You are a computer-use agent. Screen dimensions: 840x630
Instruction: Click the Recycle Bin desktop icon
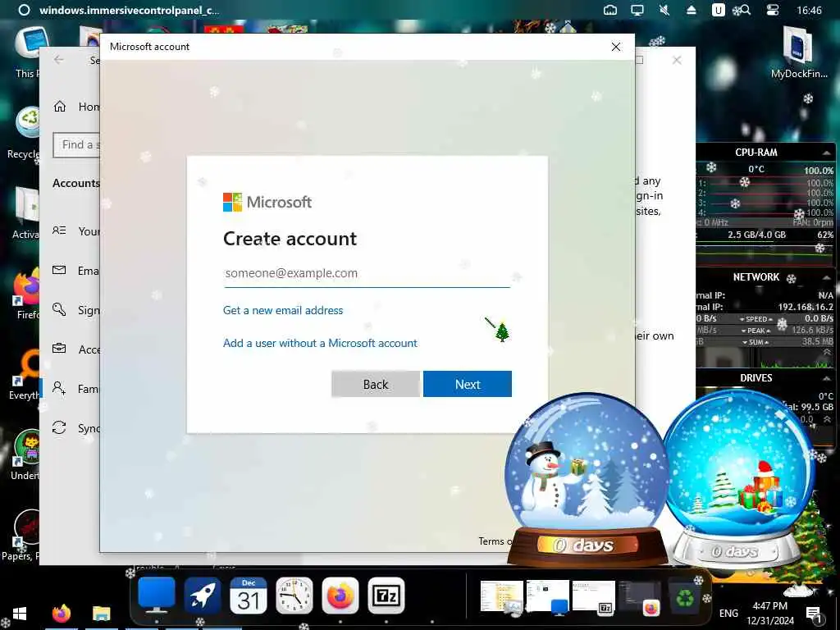[24, 133]
